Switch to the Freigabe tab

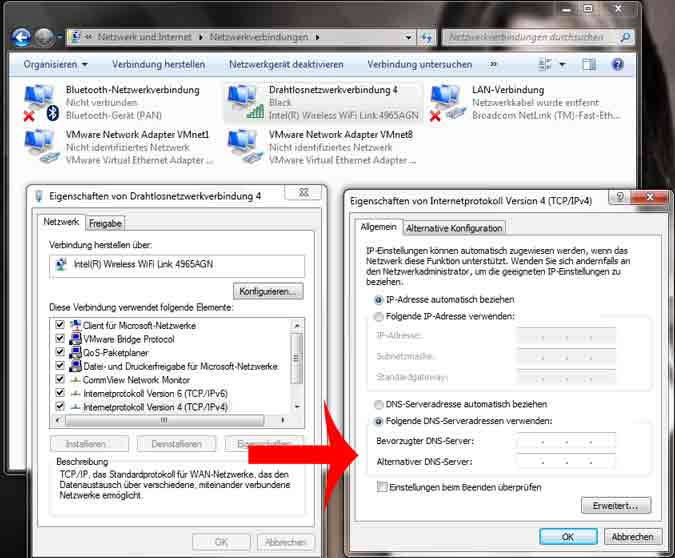(x=105, y=223)
